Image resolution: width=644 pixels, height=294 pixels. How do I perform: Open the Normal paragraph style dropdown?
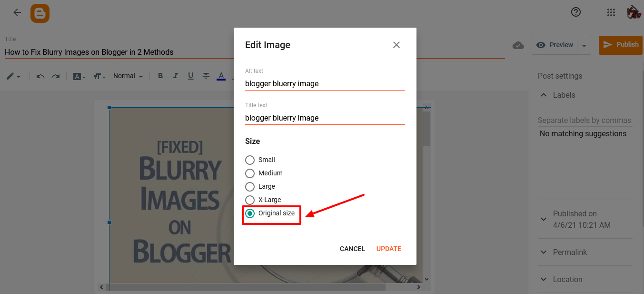click(x=128, y=76)
